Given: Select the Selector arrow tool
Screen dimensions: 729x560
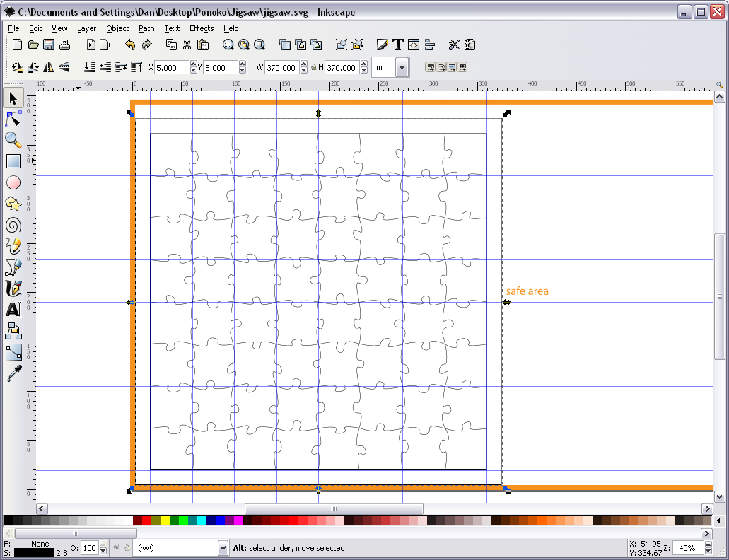Looking at the screenshot, I should [x=13, y=98].
